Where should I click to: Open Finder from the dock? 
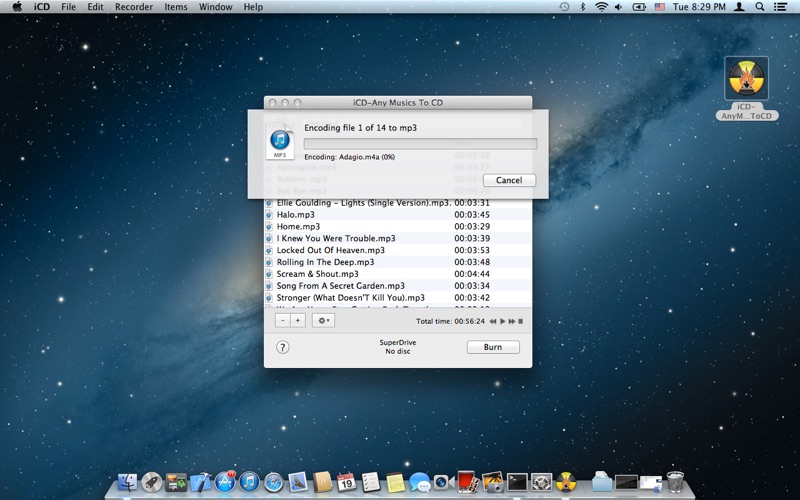(x=128, y=482)
